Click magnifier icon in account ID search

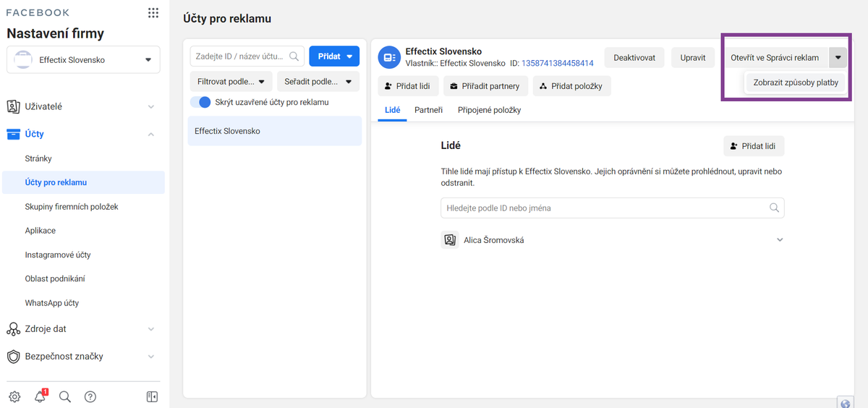click(x=295, y=56)
